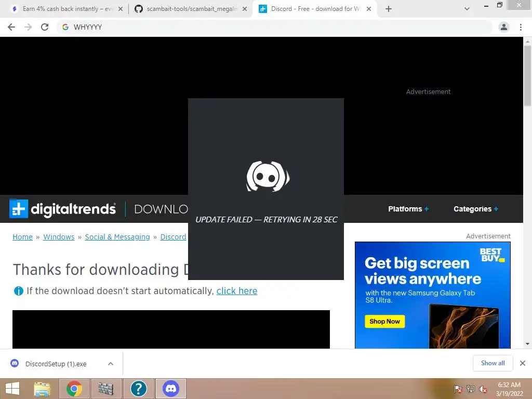This screenshot has width=532, height=399.
Task: Click the Google icon in the address bar
Action: click(x=65, y=27)
